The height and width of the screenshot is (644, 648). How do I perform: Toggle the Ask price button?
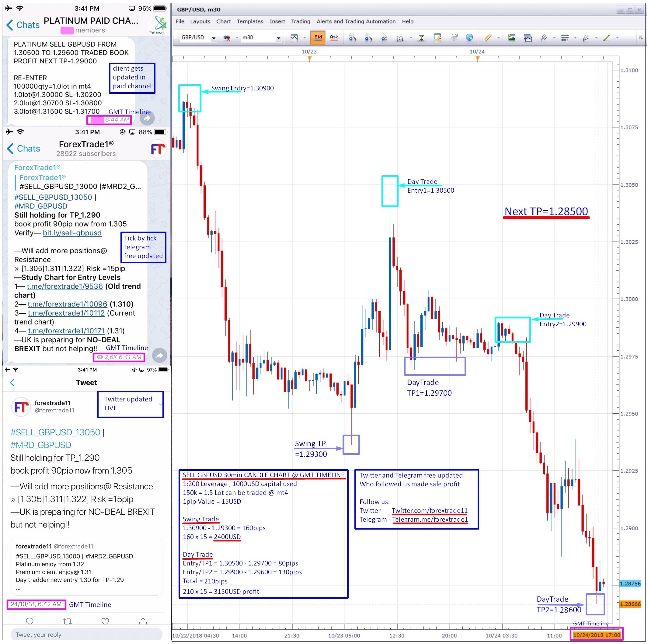click(334, 37)
